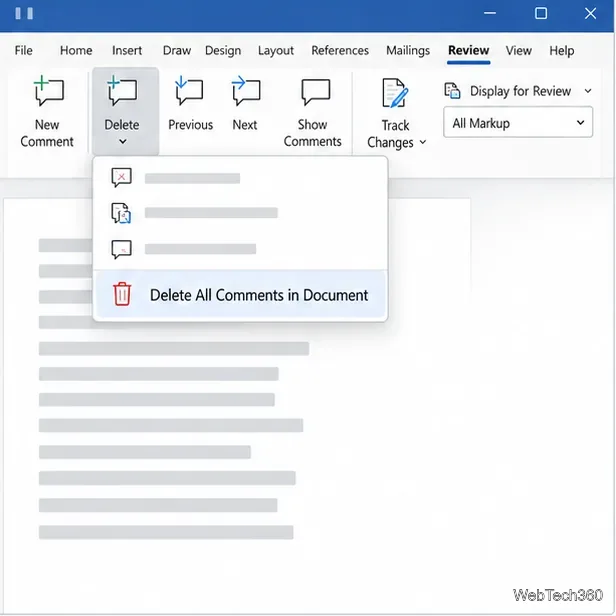616x616 pixels.
Task: Select the document pages icon in menu
Action: (x=121, y=213)
